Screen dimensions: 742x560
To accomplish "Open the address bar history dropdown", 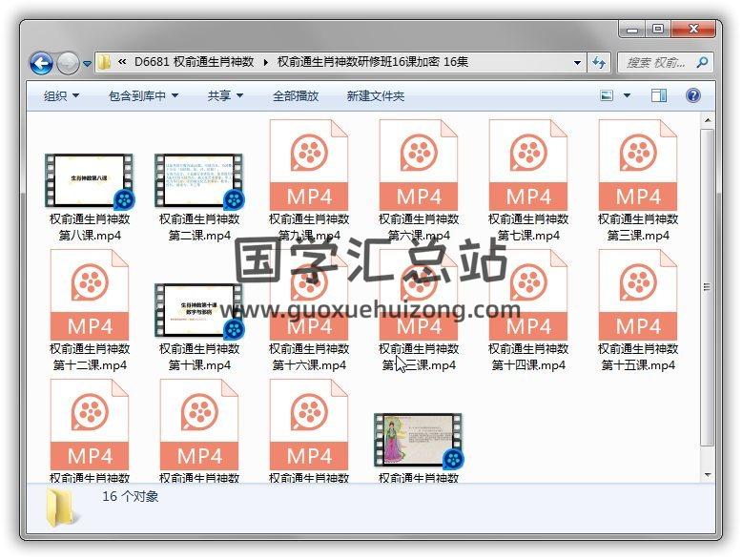I will click(577, 62).
